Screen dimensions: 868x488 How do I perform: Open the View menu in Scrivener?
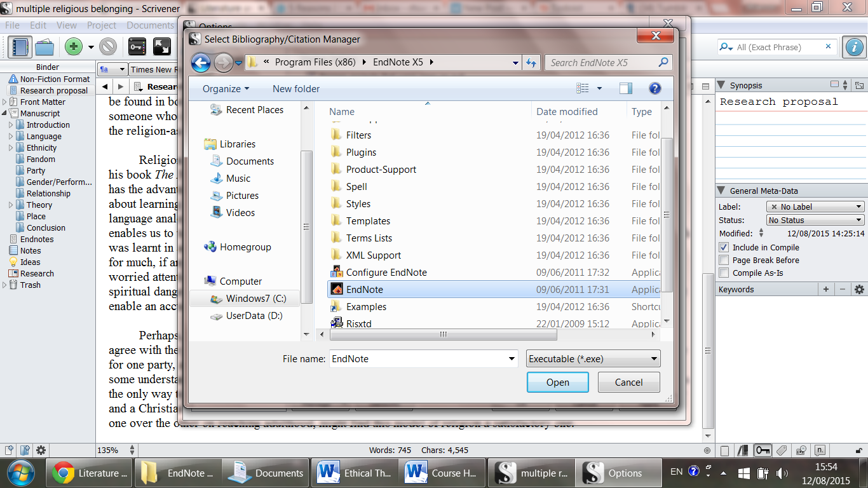67,25
